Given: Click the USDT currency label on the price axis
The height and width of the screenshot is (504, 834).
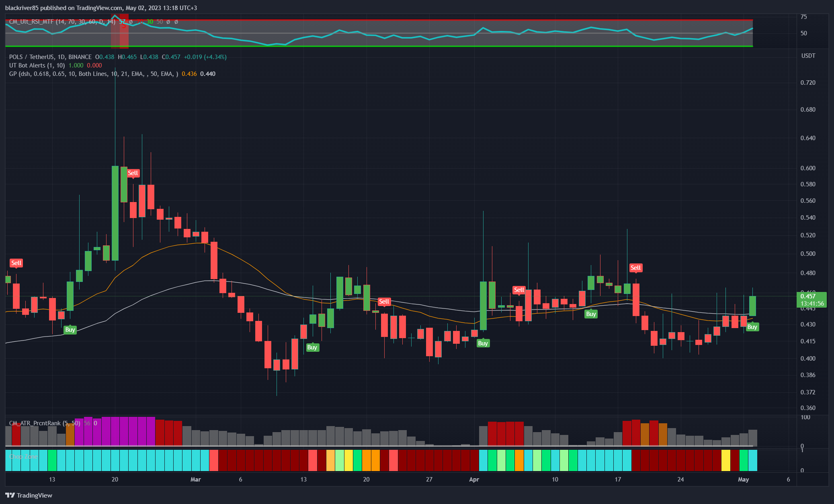Looking at the screenshot, I should tap(808, 56).
